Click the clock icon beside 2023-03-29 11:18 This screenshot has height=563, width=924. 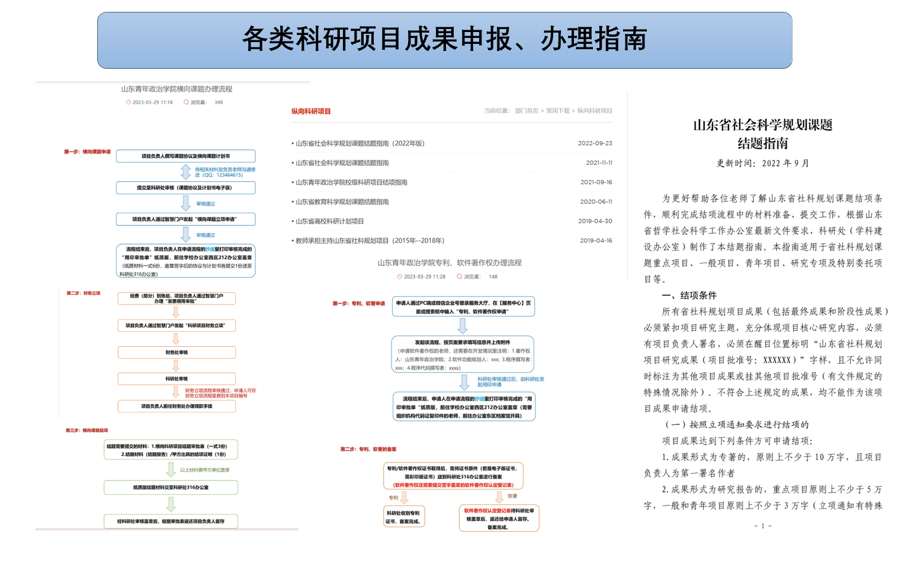click(x=128, y=103)
